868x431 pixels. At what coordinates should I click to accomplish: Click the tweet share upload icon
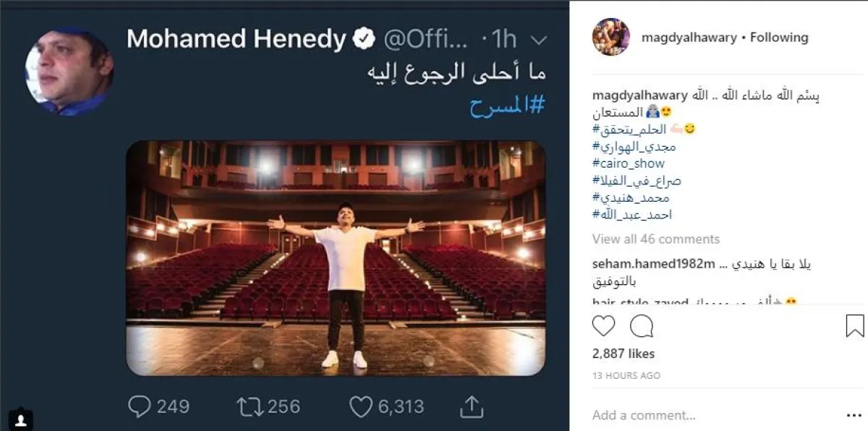(471, 407)
